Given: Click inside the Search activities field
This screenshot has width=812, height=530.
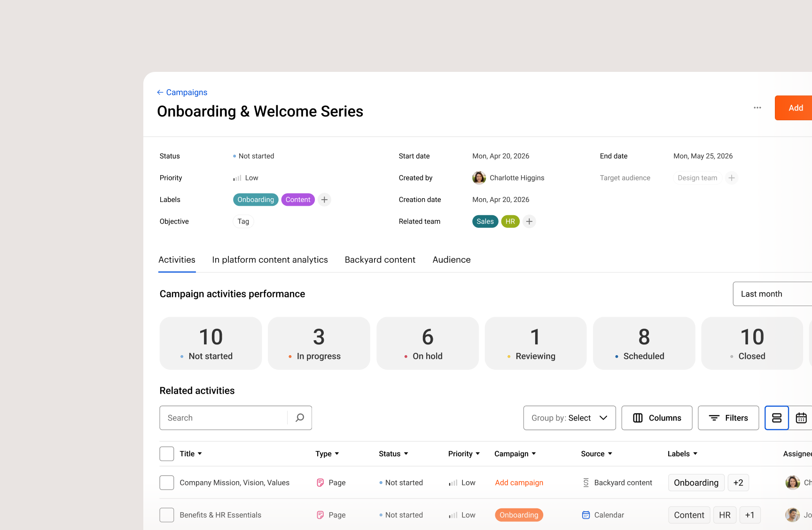Looking at the screenshot, I should [x=221, y=418].
